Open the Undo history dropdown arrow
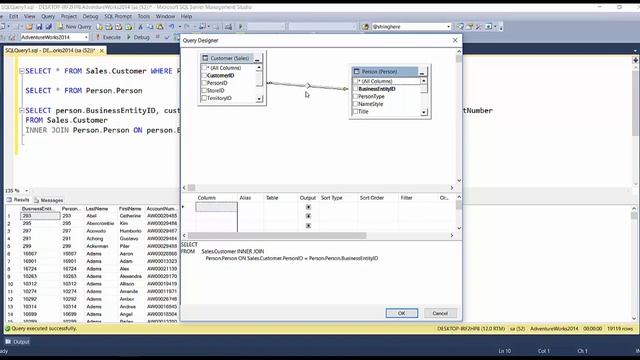 tap(179, 27)
